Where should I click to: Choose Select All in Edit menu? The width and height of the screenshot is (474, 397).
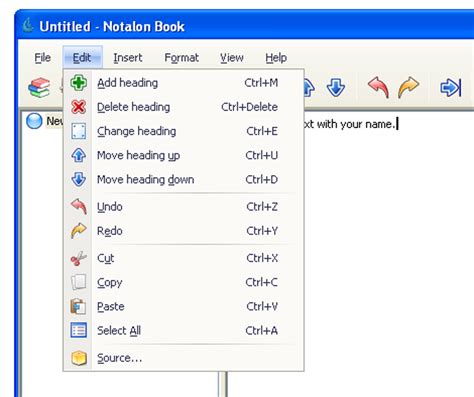[x=184, y=330]
